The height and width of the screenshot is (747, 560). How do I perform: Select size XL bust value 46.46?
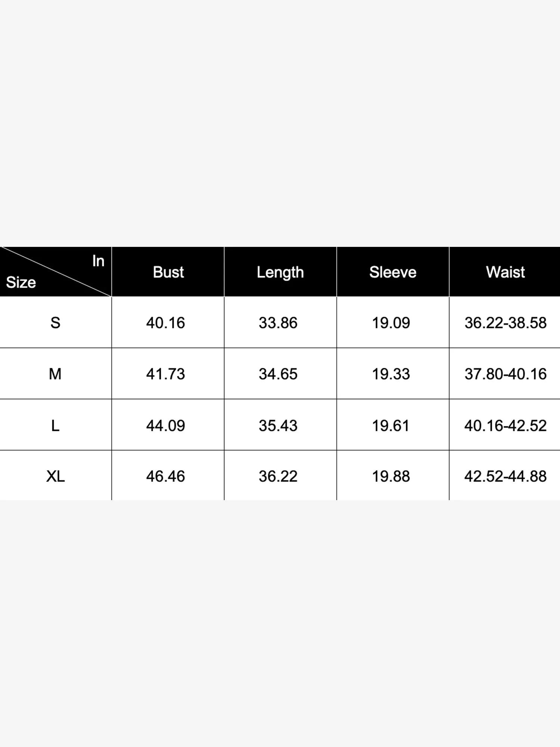click(x=165, y=476)
